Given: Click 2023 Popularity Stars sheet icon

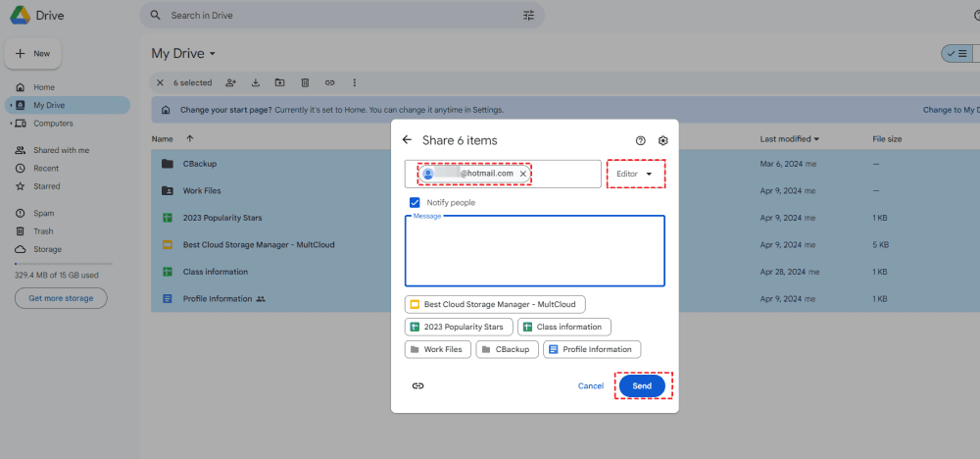Looking at the screenshot, I should click(167, 219).
